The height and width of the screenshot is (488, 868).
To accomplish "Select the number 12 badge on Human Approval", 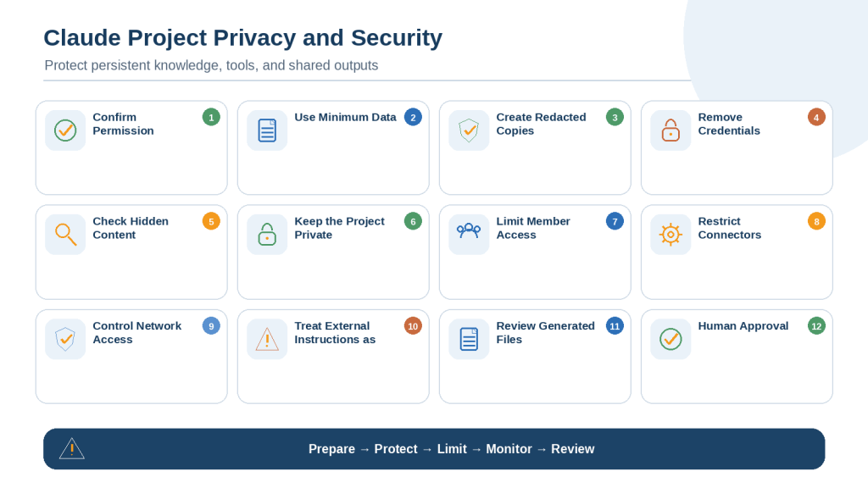I will (x=816, y=326).
